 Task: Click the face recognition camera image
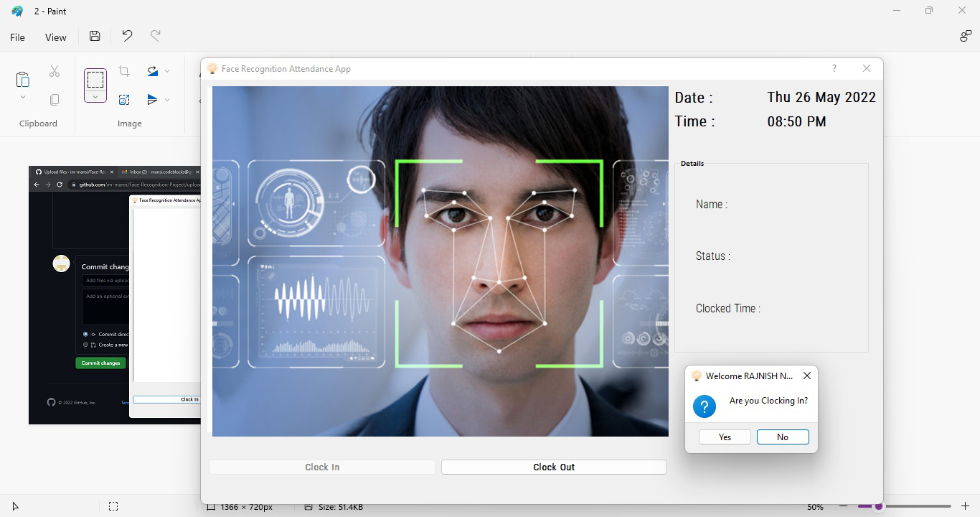pyautogui.click(x=440, y=261)
